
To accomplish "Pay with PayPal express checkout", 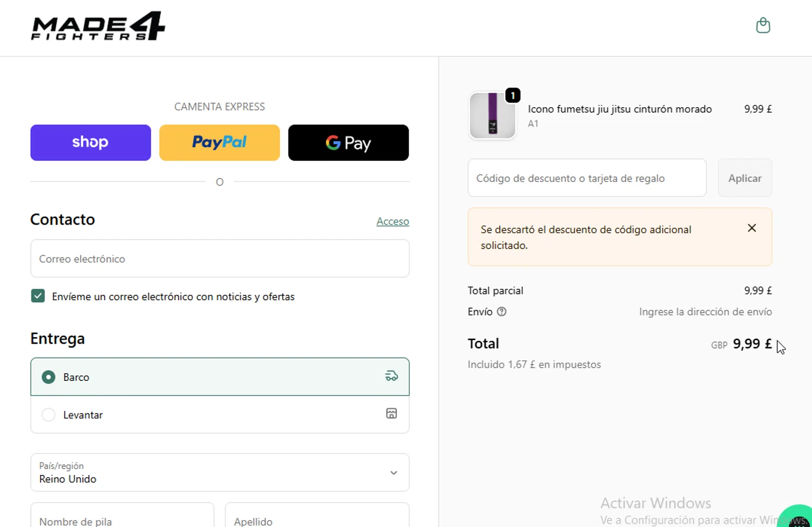I will click(219, 143).
